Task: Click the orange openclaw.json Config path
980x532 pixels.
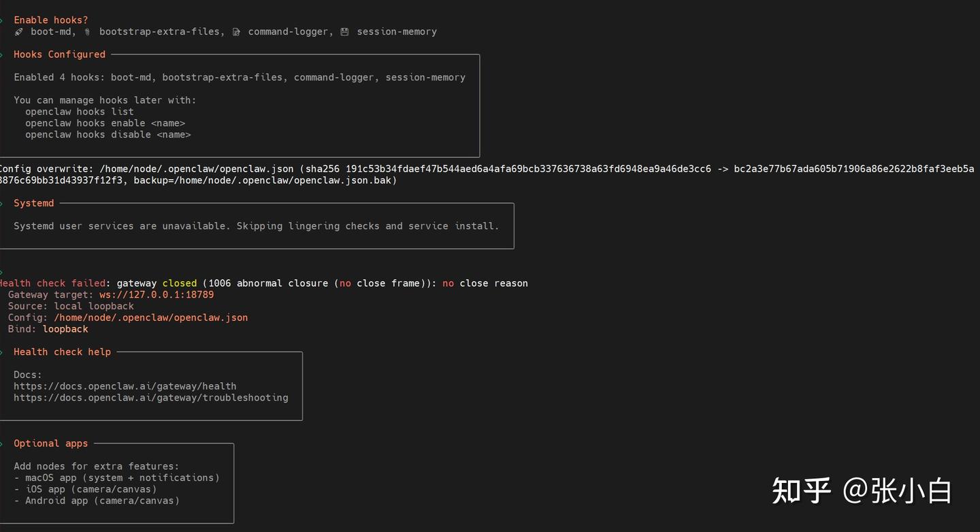Action: point(151,317)
